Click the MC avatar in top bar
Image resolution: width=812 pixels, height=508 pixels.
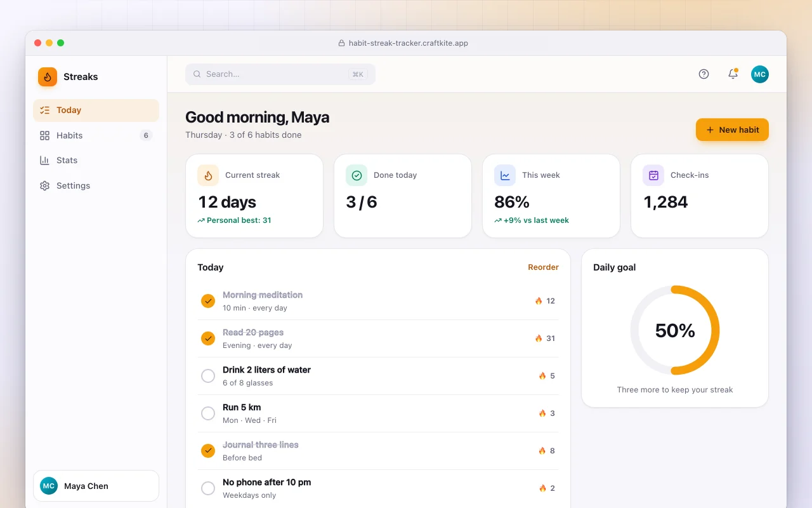[x=760, y=74]
